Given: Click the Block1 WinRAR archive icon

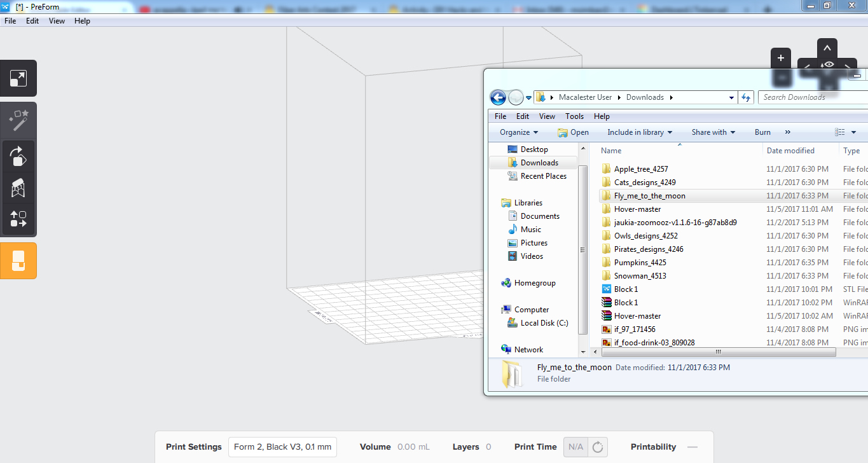Looking at the screenshot, I should tap(607, 303).
